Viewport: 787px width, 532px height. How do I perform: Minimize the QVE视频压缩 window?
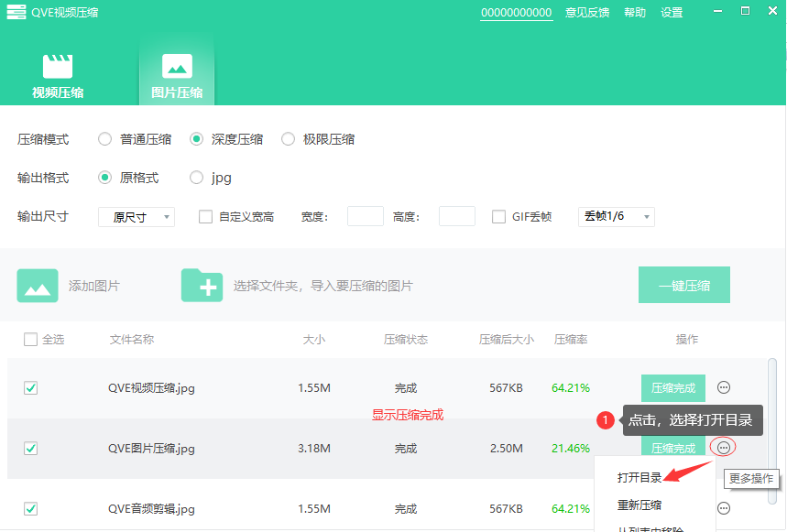pyautogui.click(x=717, y=11)
